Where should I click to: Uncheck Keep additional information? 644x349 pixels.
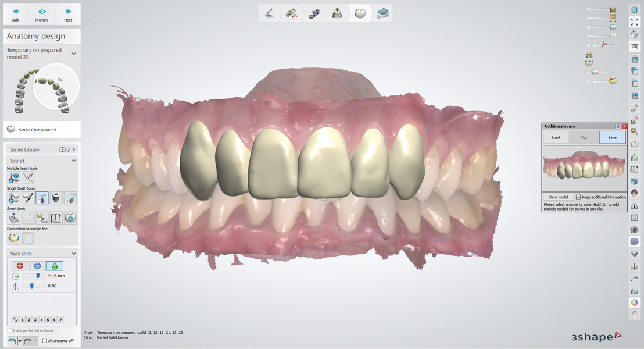(x=578, y=197)
